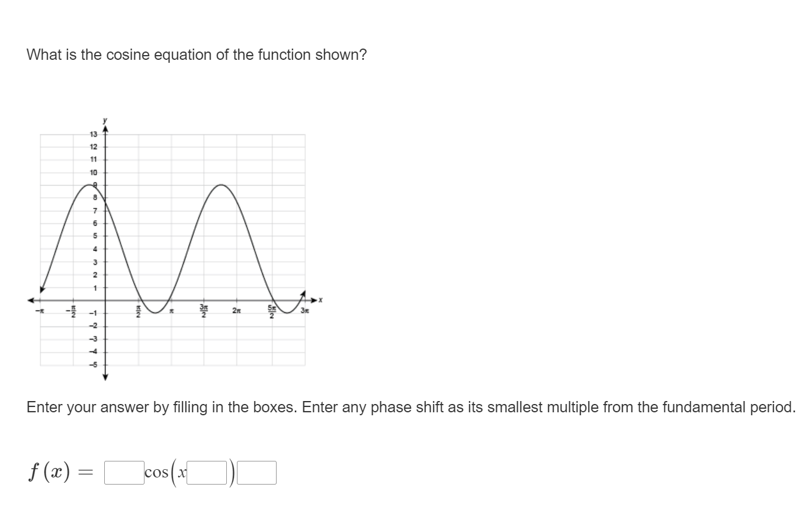Click the −π label at the left of the x-axis
812x513 pixels.
click(38, 310)
